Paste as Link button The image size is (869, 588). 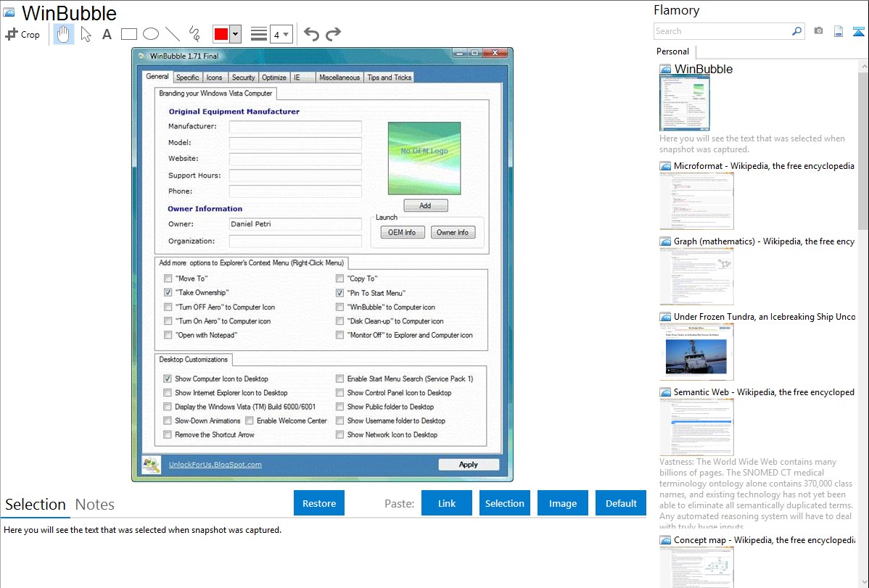tap(447, 503)
